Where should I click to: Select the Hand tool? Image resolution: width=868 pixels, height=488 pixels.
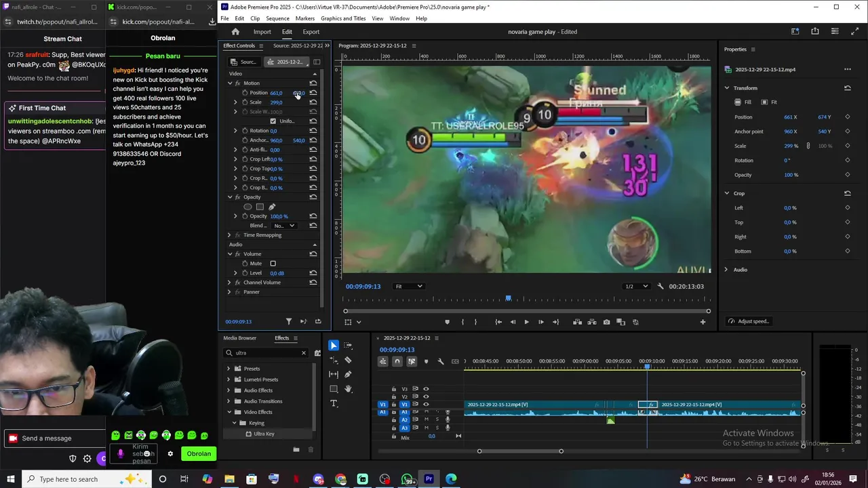348,389
